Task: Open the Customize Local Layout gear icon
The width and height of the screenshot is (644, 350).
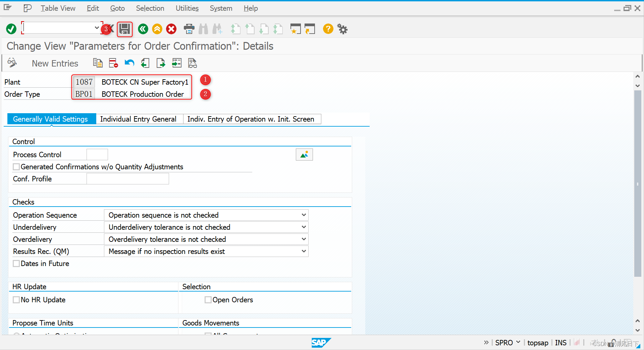Action: pyautogui.click(x=342, y=29)
